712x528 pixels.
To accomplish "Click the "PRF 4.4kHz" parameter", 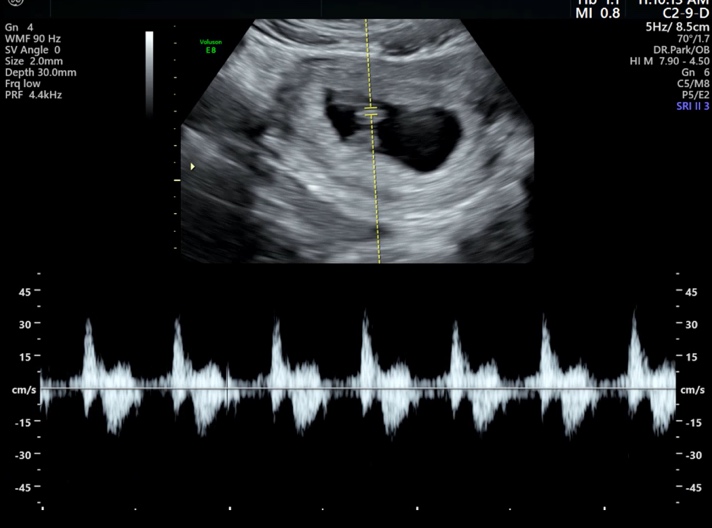I will coord(34,95).
